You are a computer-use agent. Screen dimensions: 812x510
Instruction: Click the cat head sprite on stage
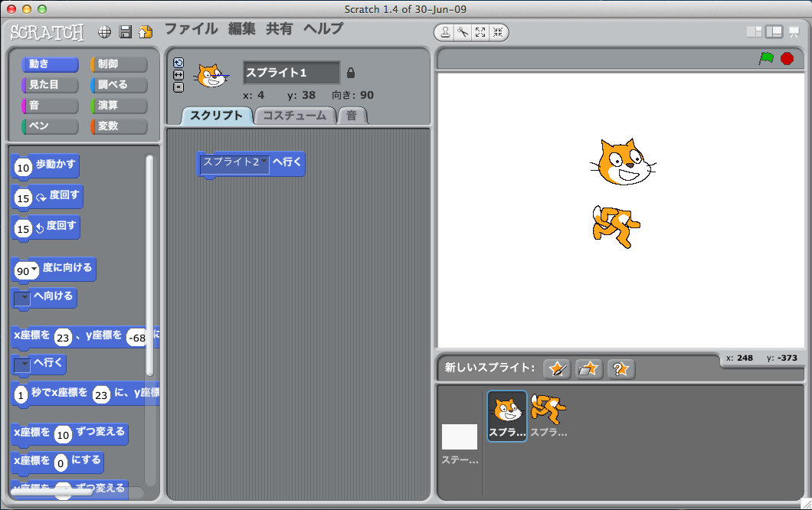(623, 162)
